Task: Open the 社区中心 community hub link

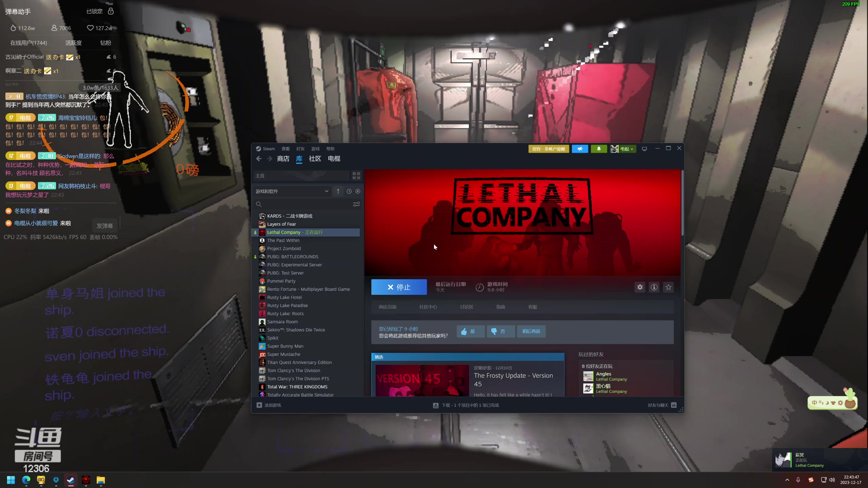Action: 428,307
